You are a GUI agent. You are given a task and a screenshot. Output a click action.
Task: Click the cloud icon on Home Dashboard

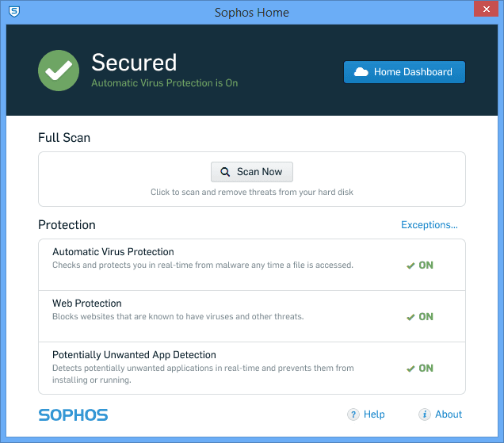361,72
